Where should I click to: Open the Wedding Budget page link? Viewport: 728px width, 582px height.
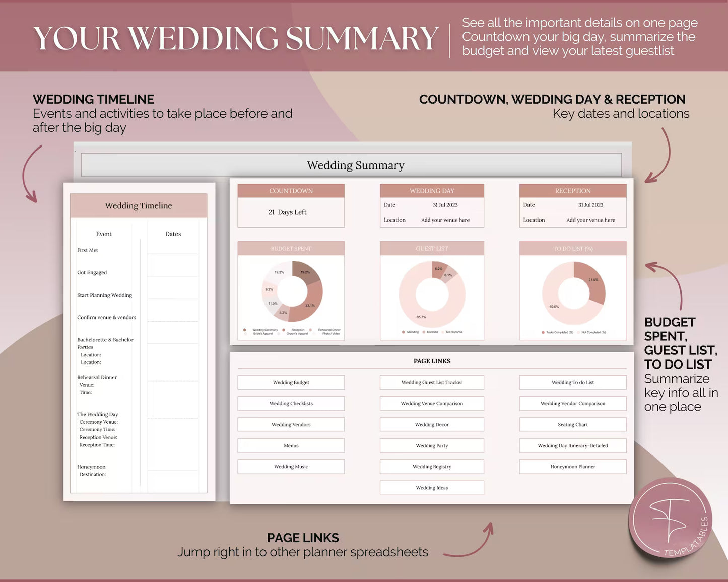291,382
